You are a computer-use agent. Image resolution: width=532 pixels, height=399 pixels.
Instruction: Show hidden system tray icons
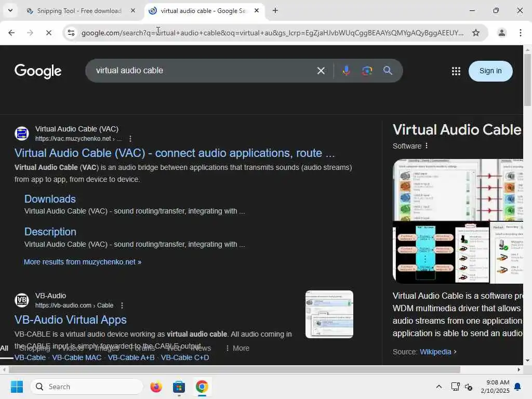coord(438,387)
